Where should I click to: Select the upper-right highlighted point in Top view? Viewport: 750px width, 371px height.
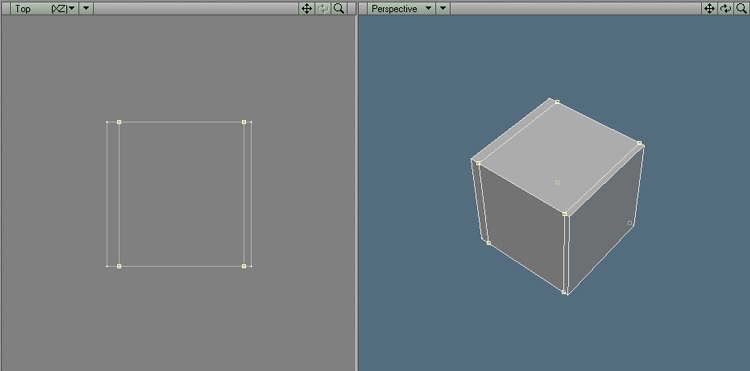[x=244, y=122]
